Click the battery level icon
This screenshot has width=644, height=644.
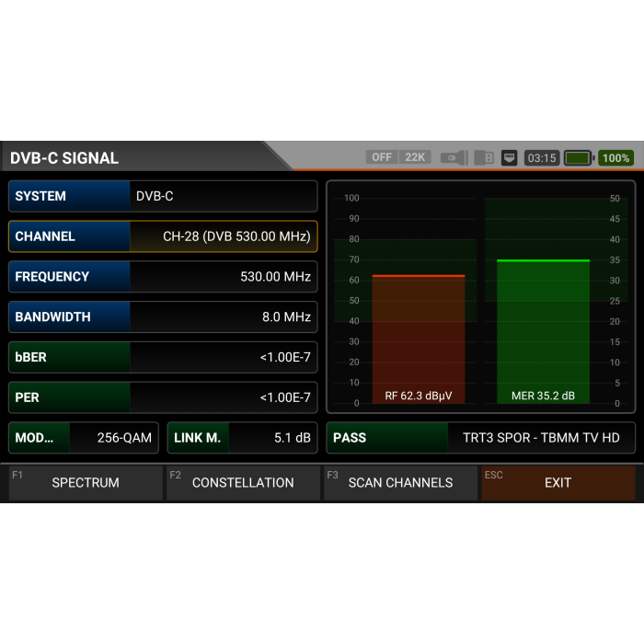point(578,157)
